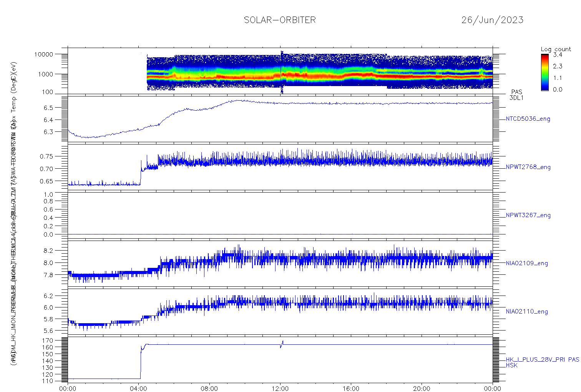Click the 08:00 time axis tick label

pos(209,389)
